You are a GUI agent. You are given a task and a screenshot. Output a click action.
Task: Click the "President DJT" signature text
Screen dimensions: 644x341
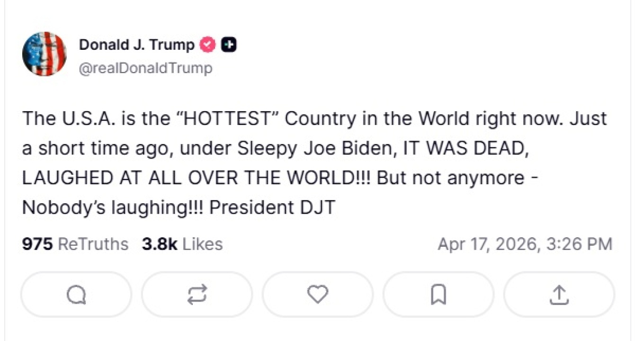click(272, 208)
